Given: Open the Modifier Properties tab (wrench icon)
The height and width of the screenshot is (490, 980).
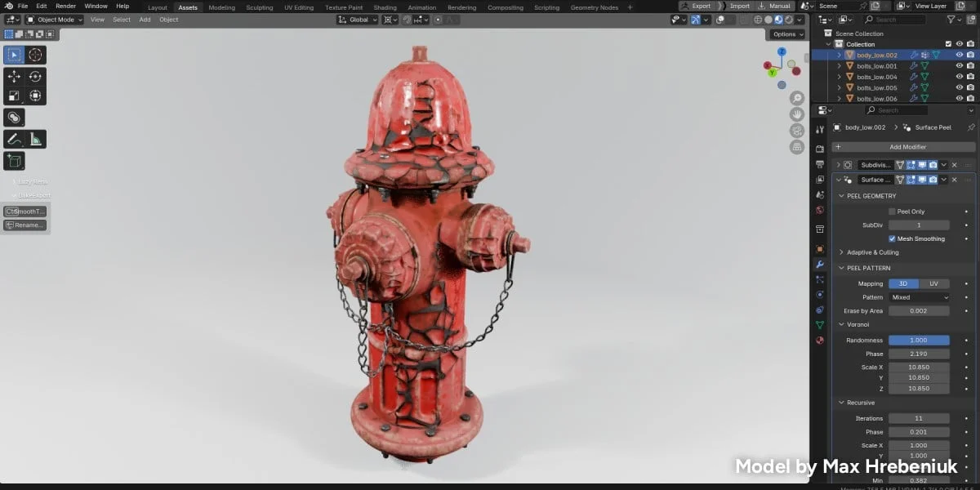Looking at the screenshot, I should pos(820,263).
